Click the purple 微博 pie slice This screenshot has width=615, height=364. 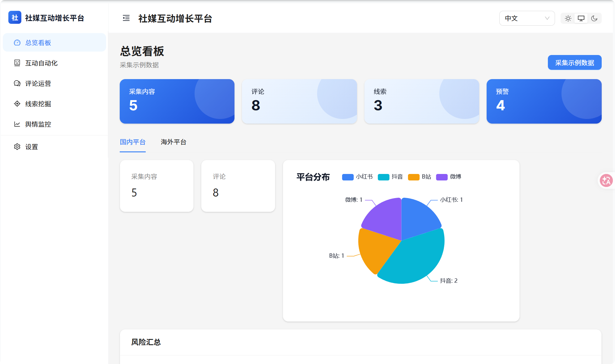pos(385,218)
